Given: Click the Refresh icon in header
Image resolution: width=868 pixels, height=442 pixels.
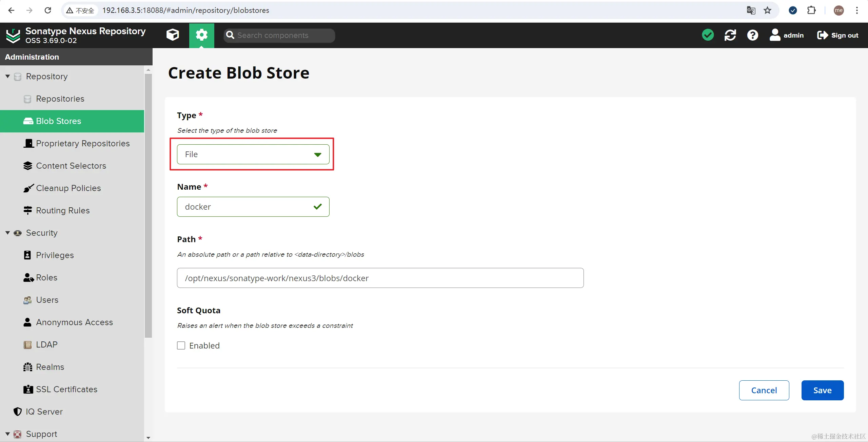Looking at the screenshot, I should click(730, 35).
